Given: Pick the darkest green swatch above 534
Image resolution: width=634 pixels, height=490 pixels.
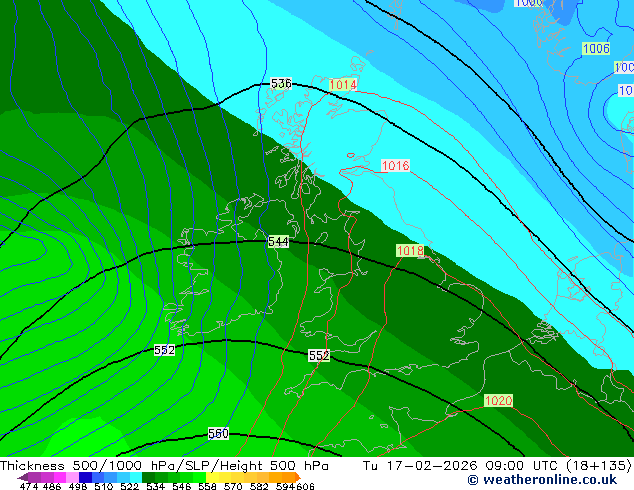Looking at the screenshot, I should (148, 477).
